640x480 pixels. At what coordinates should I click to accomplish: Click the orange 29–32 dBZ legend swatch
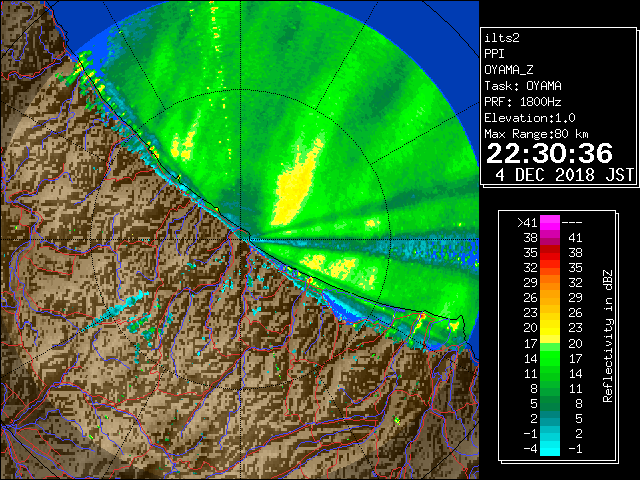pyautogui.click(x=550, y=282)
